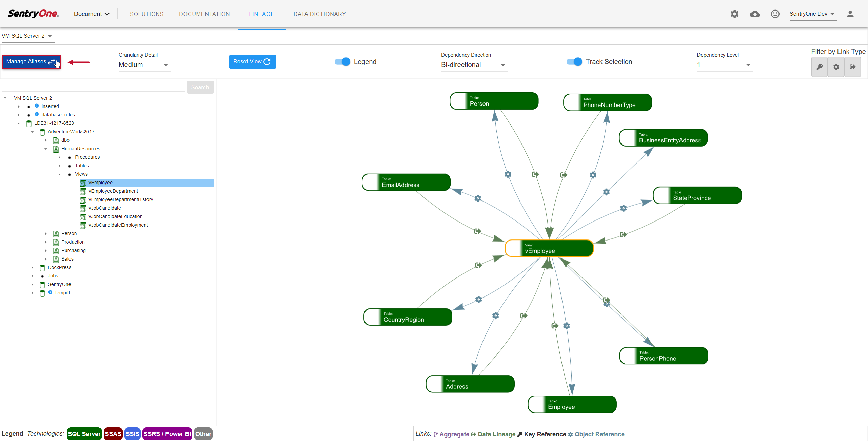Viewport: 868px width, 441px height.
Task: Select vEmployeeDepartmentHistory in the tree
Action: click(121, 200)
